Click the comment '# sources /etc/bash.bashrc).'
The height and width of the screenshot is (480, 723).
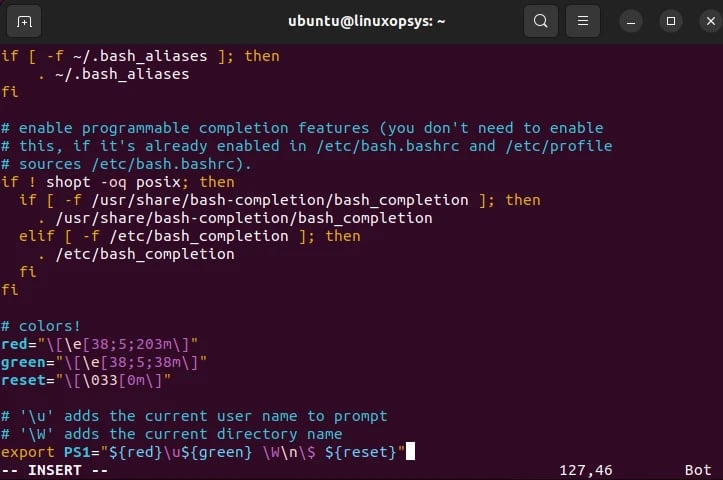[126, 164]
